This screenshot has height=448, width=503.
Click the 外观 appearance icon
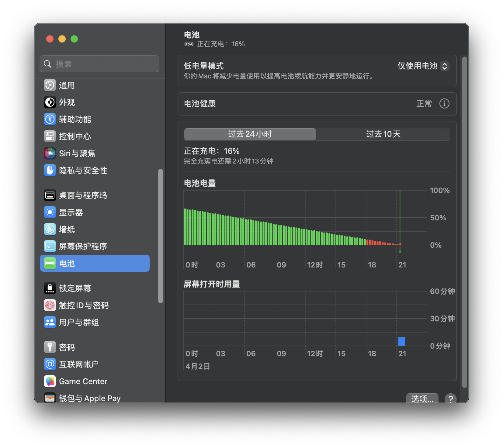pyautogui.click(x=50, y=102)
